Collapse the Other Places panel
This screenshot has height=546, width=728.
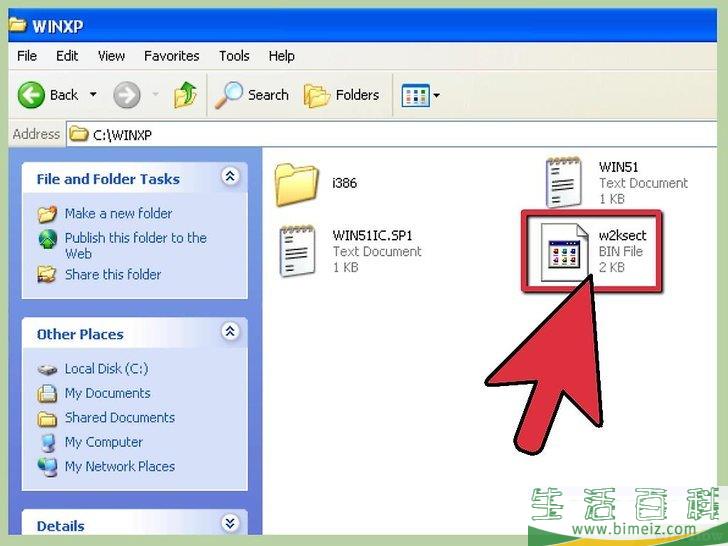[230, 332]
